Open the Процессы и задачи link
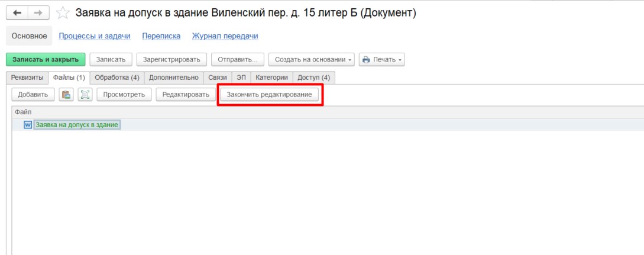This screenshot has height=255, width=644. pos(95,36)
